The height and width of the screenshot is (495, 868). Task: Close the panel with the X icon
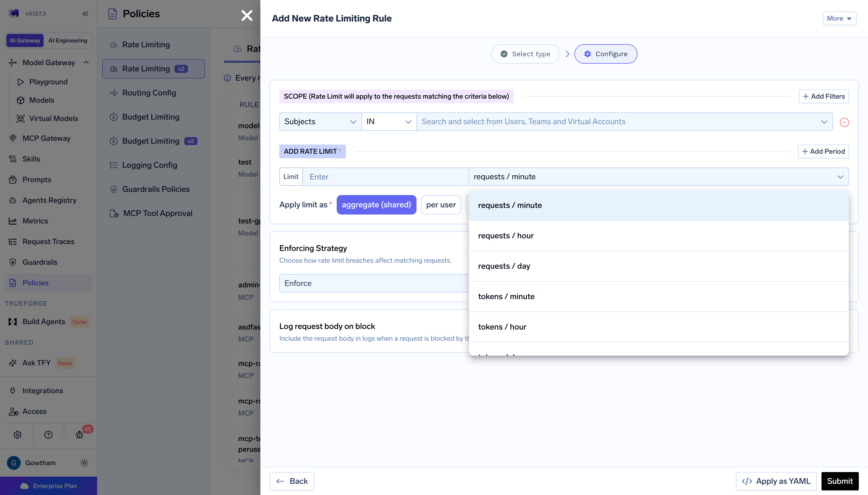pos(247,15)
